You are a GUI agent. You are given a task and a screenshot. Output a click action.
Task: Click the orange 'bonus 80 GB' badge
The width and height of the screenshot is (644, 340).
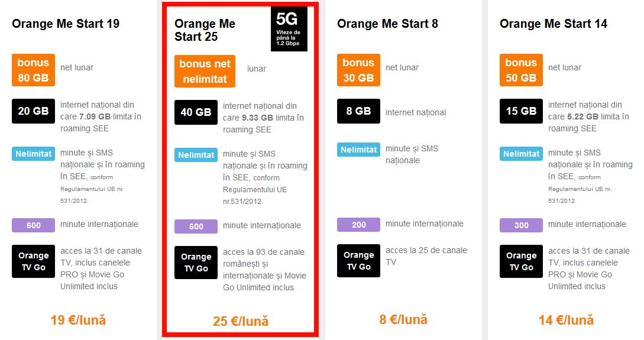coord(33,70)
